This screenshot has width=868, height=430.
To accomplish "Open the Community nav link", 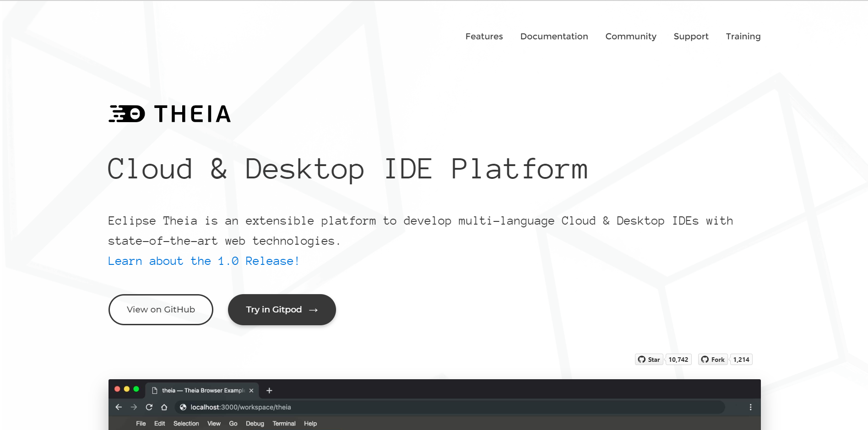I will pyautogui.click(x=630, y=37).
